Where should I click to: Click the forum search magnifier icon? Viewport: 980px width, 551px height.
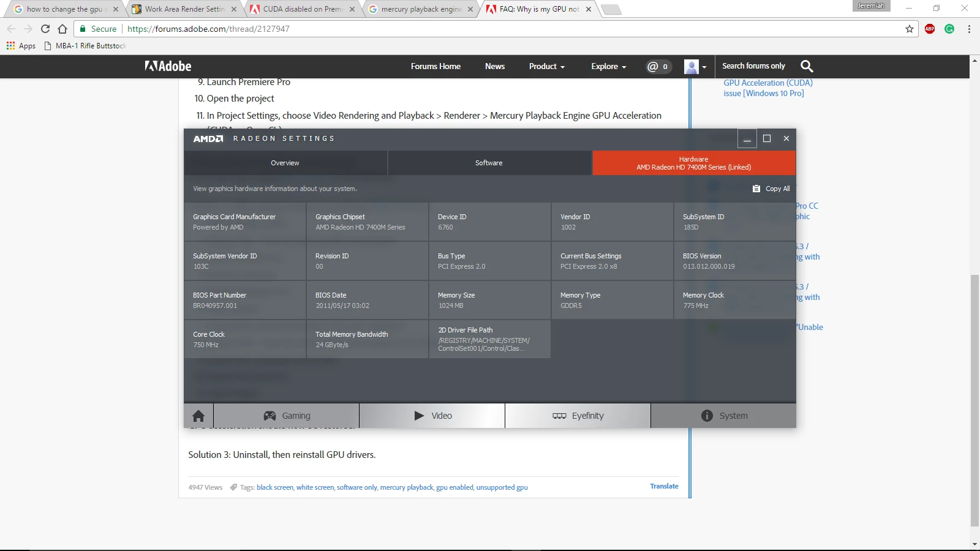click(x=807, y=66)
